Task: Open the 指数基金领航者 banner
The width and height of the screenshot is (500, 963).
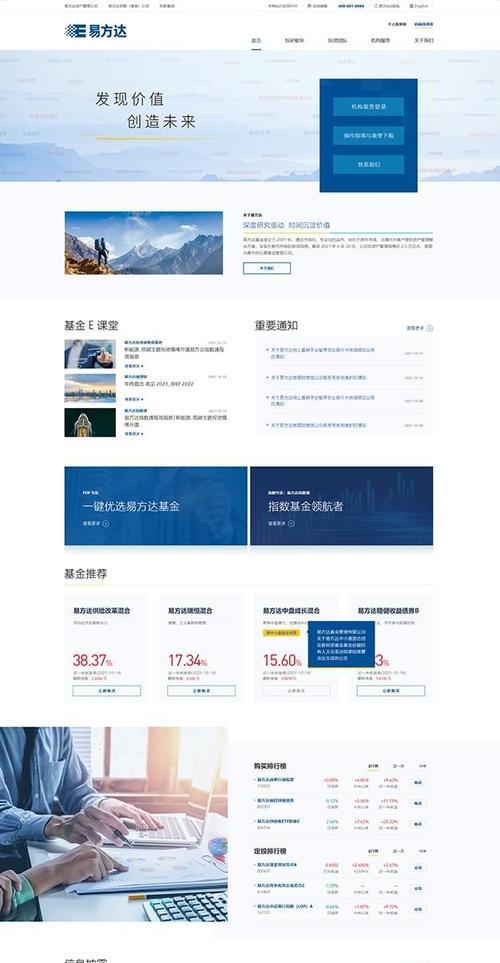Action: coord(342,506)
